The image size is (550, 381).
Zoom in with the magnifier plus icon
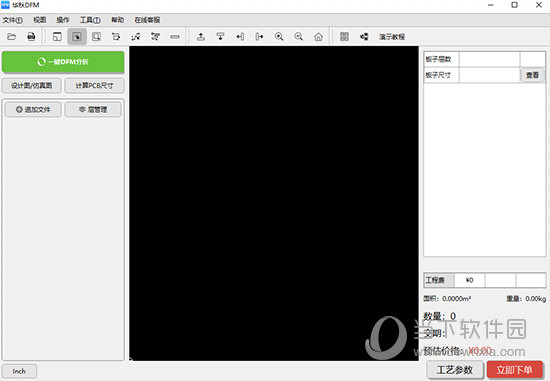[x=279, y=36]
